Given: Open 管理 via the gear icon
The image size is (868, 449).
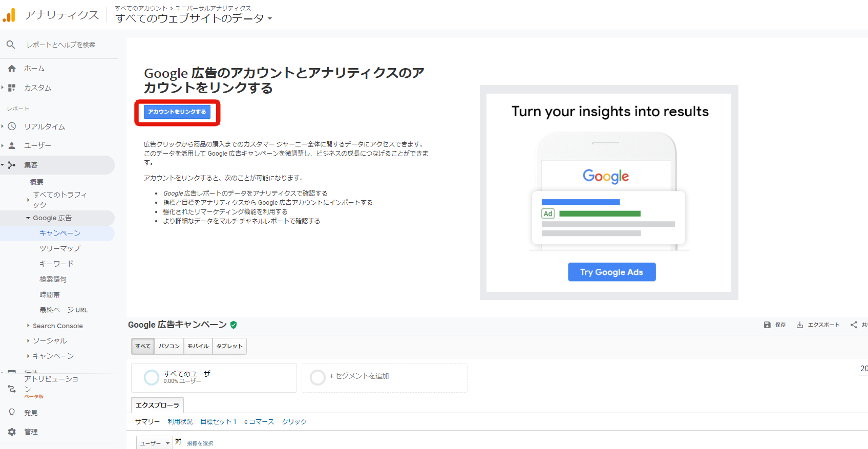Looking at the screenshot, I should tap(12, 432).
